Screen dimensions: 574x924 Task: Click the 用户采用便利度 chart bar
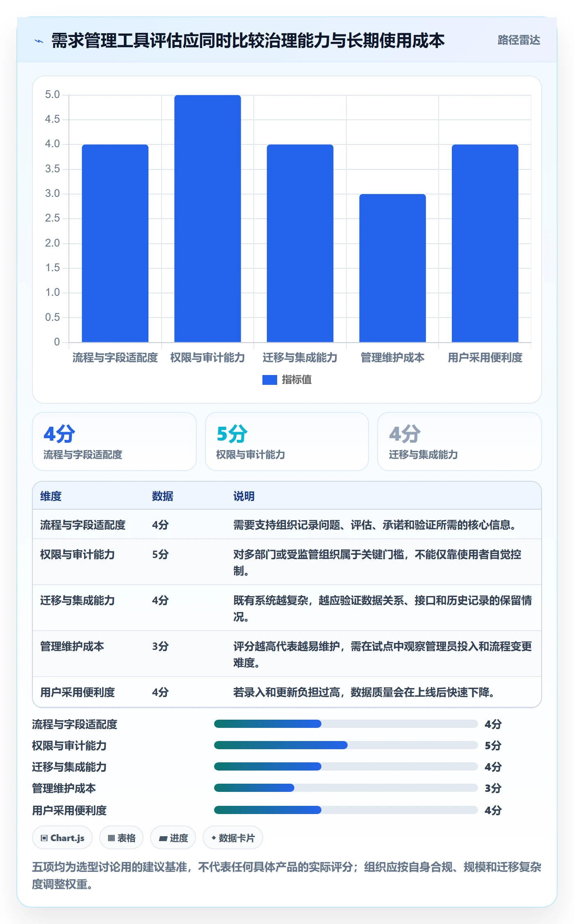click(485, 243)
